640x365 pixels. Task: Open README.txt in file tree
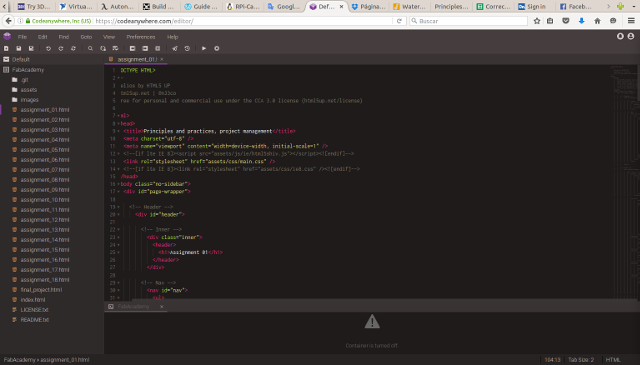35,320
